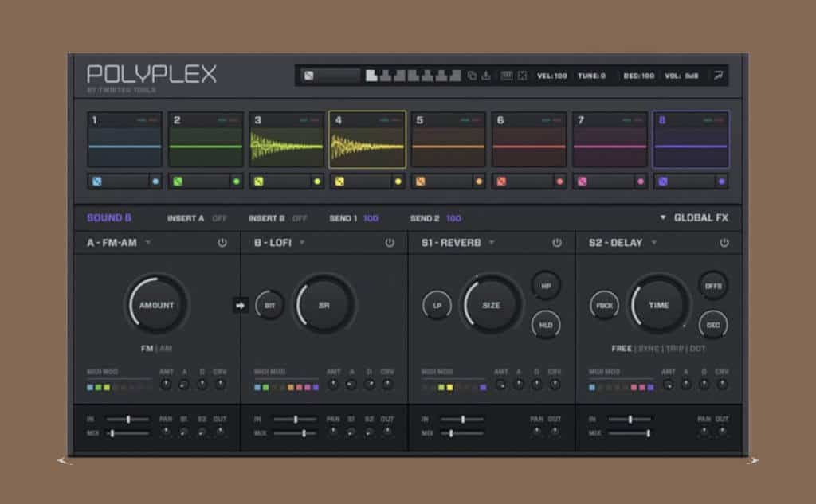Click the FDCK knob in the Delay module

pos(604,305)
